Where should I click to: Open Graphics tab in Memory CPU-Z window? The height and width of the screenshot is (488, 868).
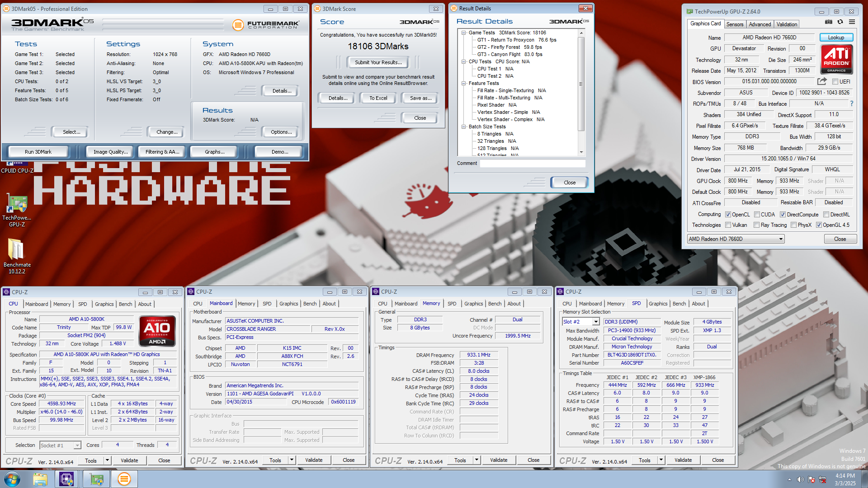pyautogui.click(x=473, y=304)
